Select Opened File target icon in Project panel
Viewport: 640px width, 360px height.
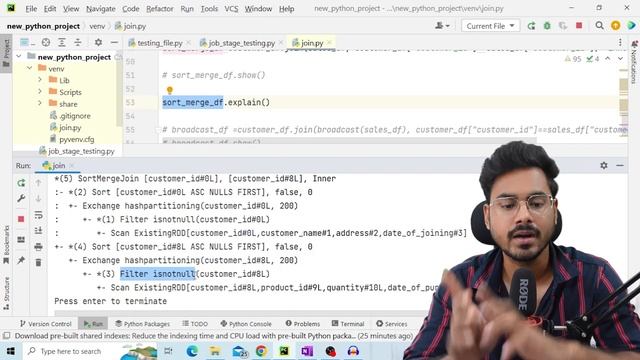coord(46,42)
